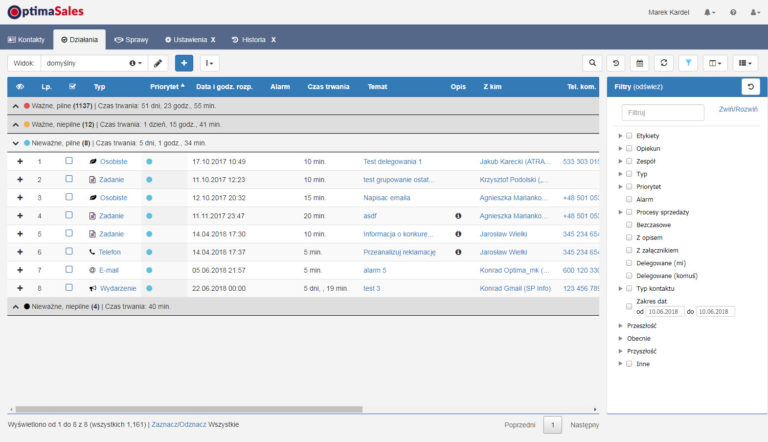This screenshot has width=768, height=442.
Task: Enable the Z załącznikiem filter checkbox
Action: 629,250
